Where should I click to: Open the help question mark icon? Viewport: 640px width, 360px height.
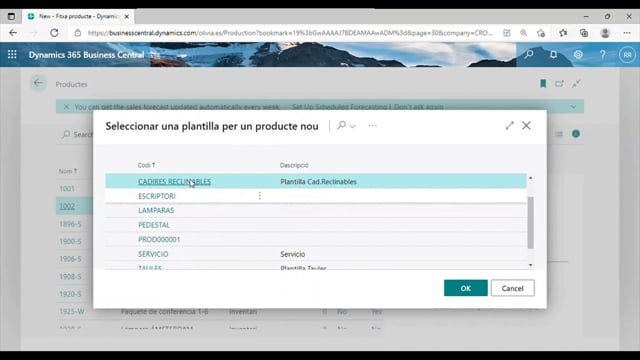tap(602, 54)
